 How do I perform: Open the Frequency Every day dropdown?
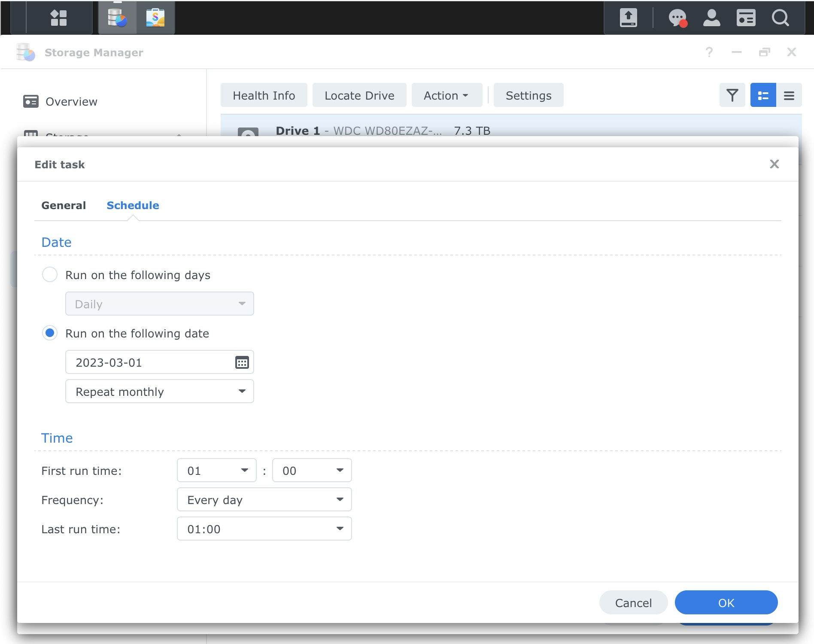264,499
